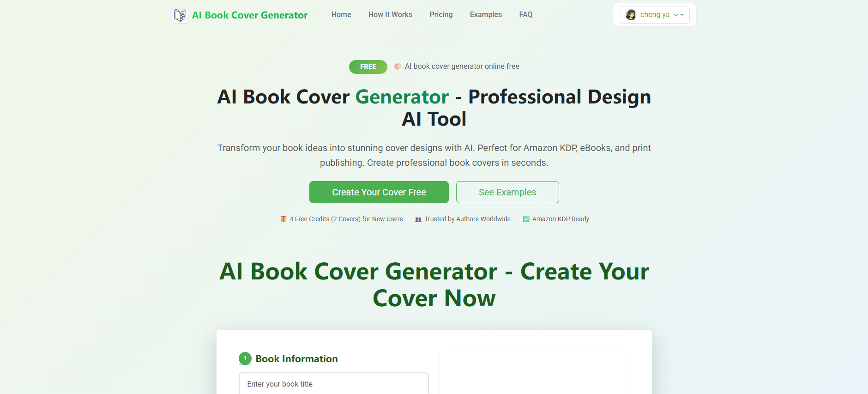The width and height of the screenshot is (868, 394).
Task: Click 'Trusted by Authors Worldwide' text
Action: (467, 219)
